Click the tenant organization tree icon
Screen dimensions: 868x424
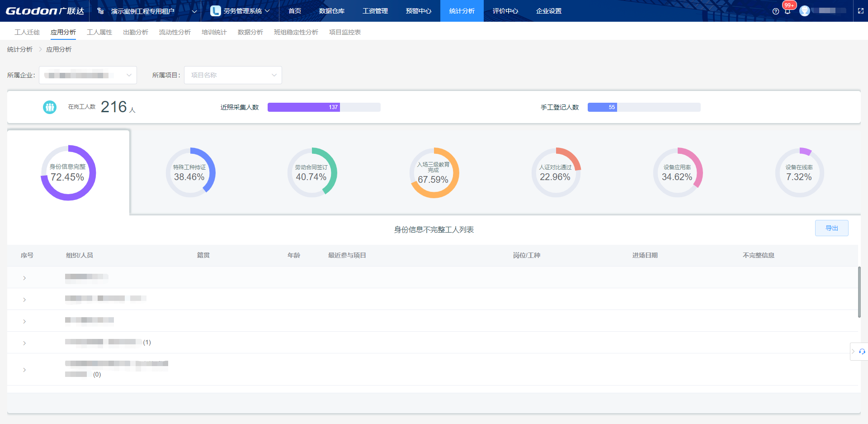[100, 11]
